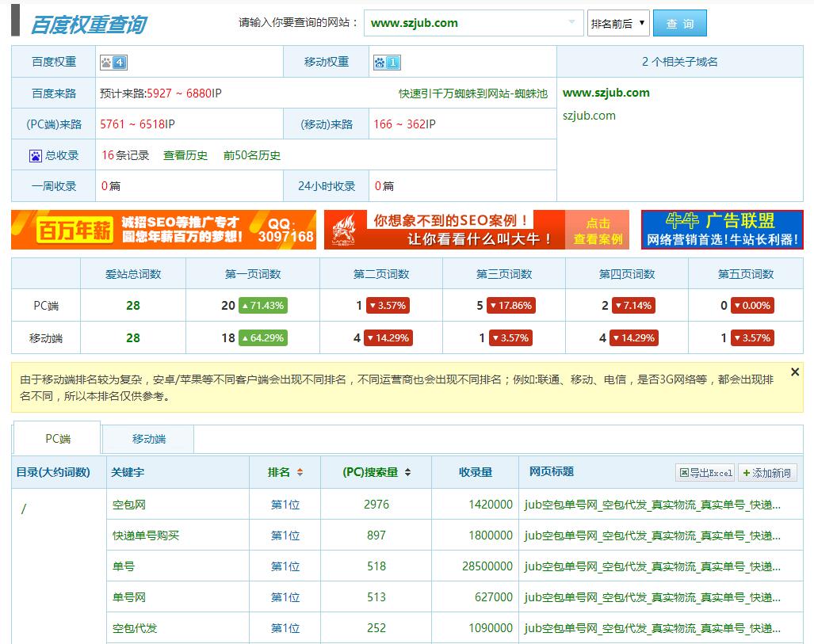The width and height of the screenshot is (814, 644).
Task: Click the 百度权重查询 title logo
Action: click(89, 25)
